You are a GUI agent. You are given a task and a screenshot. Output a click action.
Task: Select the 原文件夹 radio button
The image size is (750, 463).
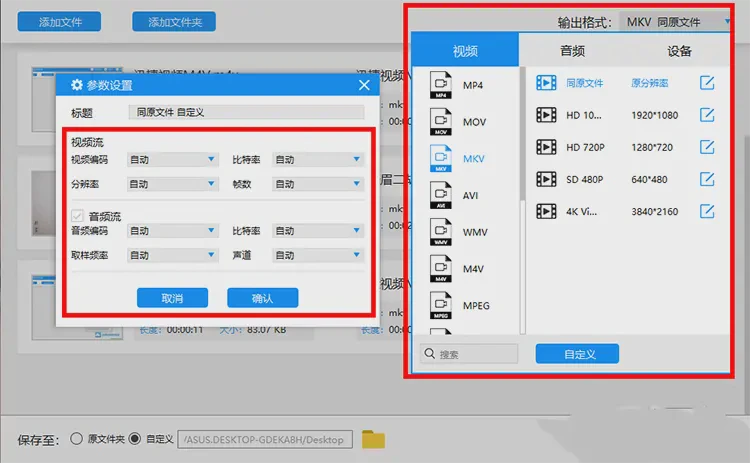(77, 439)
